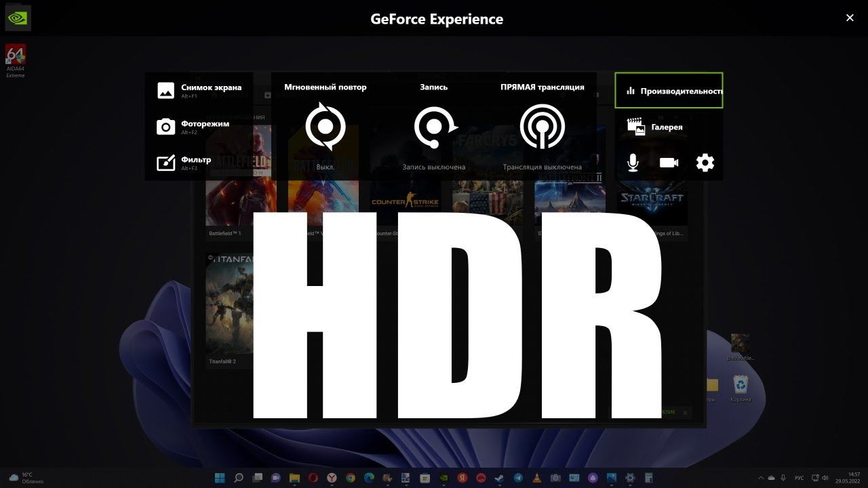The height and width of the screenshot is (488, 868).
Task: Open the Windows Start menu
Action: point(220,478)
